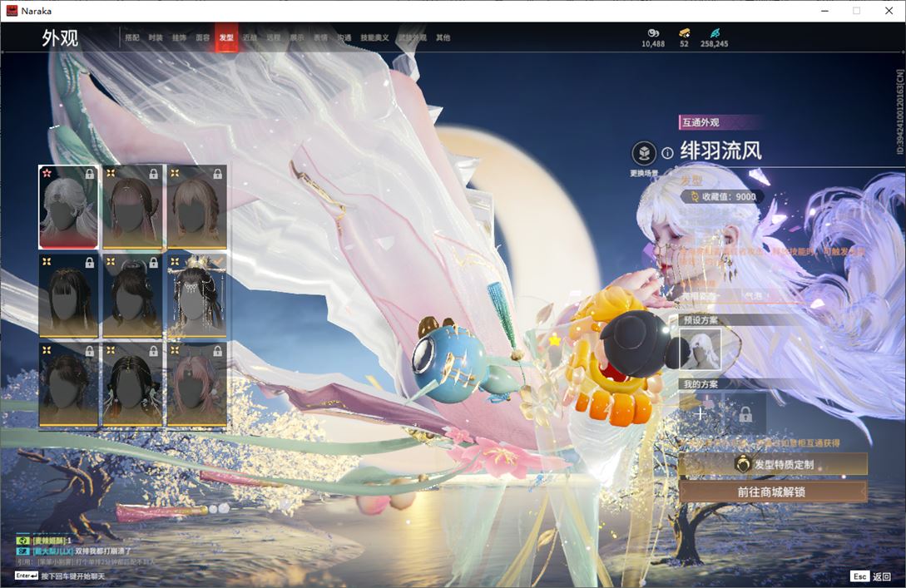Click 前往商城解锁 to unlock in store
The width and height of the screenshot is (906, 588).
click(773, 492)
